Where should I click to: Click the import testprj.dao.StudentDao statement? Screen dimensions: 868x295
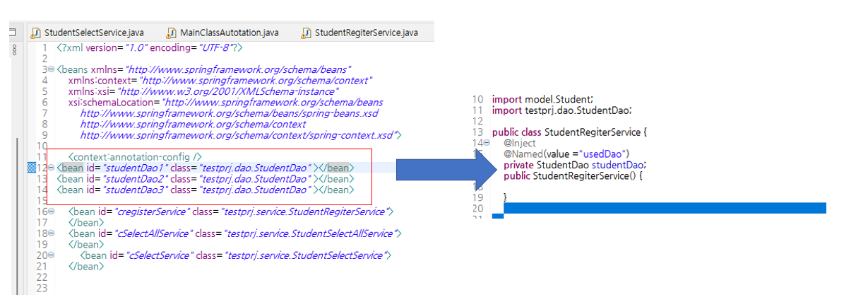[x=562, y=110]
